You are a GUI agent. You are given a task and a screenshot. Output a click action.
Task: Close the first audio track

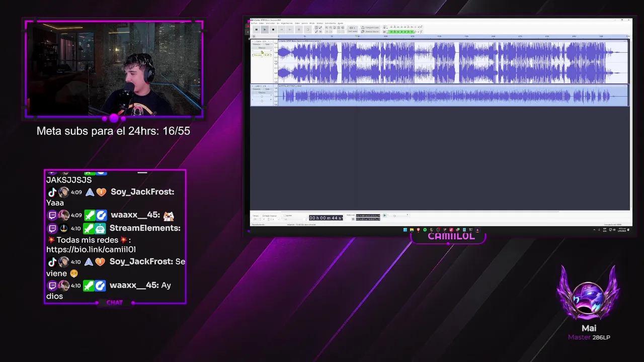pyautogui.click(x=253, y=41)
